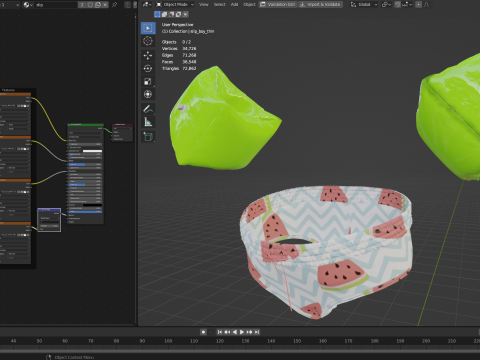Image resolution: width=480 pixels, height=360 pixels.
Task: Open the proportional falloff curve dropdown
Action: (428, 4)
